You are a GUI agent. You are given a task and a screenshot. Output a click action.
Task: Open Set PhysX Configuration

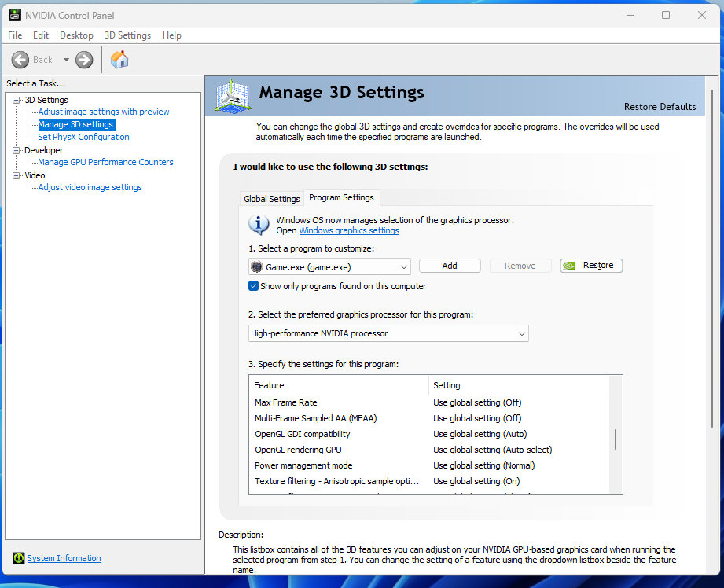[x=83, y=137]
